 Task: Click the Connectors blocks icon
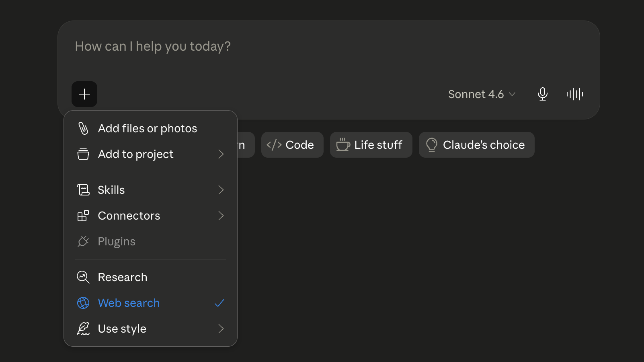(83, 216)
